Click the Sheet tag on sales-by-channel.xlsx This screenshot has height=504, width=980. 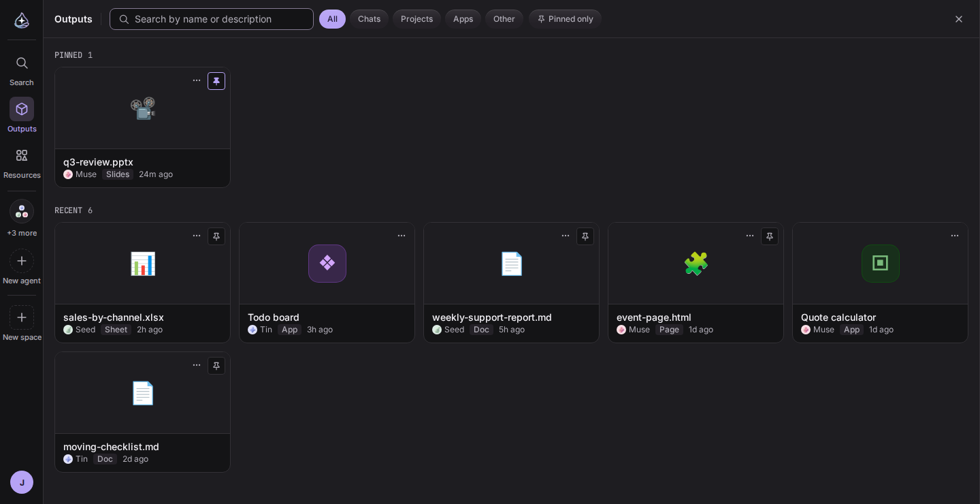pos(116,330)
